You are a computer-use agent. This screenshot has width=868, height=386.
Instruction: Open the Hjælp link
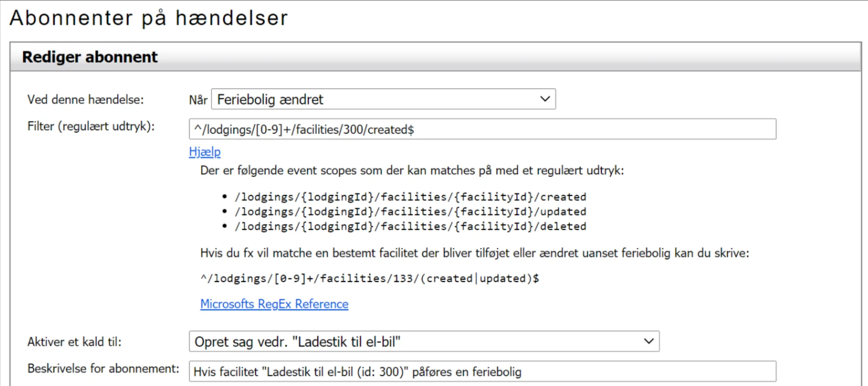click(205, 152)
